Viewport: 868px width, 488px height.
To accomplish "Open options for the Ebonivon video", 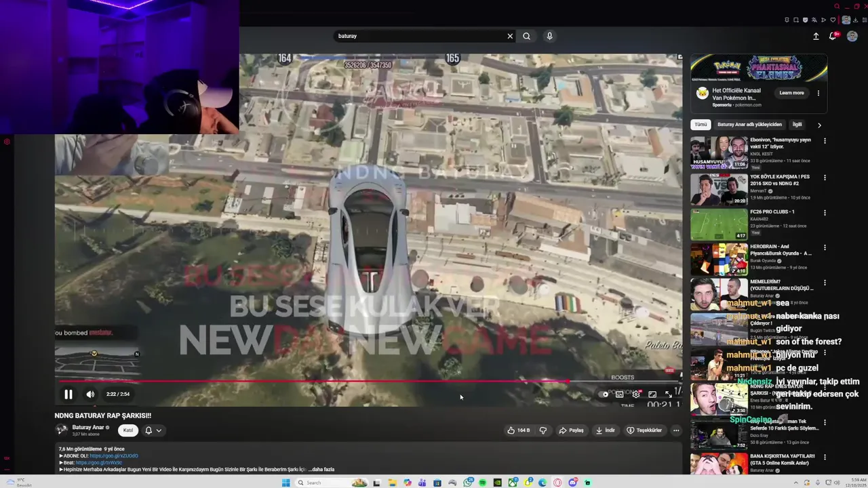I will coord(825,141).
